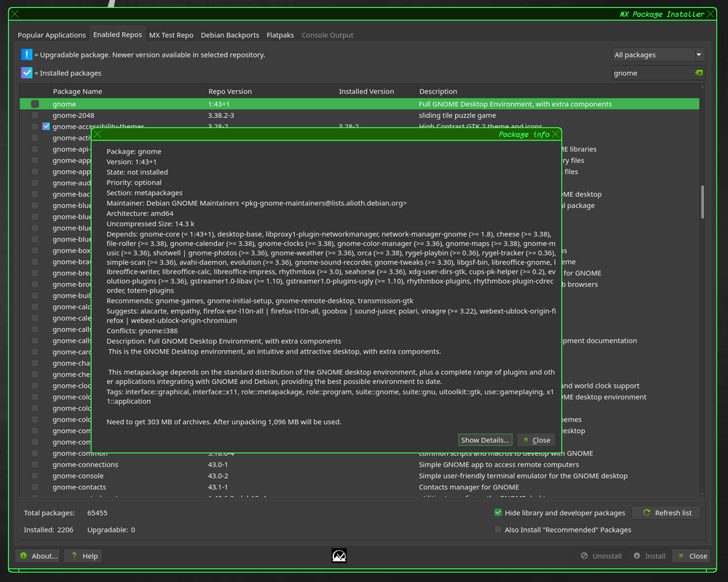Image resolution: width=728 pixels, height=582 pixels.
Task: Open the All packages filter dropdown
Action: coord(658,55)
